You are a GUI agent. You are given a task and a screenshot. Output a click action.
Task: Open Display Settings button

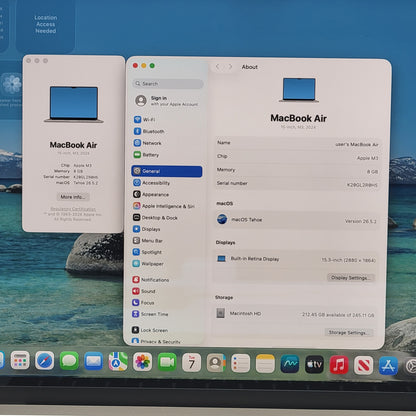click(x=350, y=278)
